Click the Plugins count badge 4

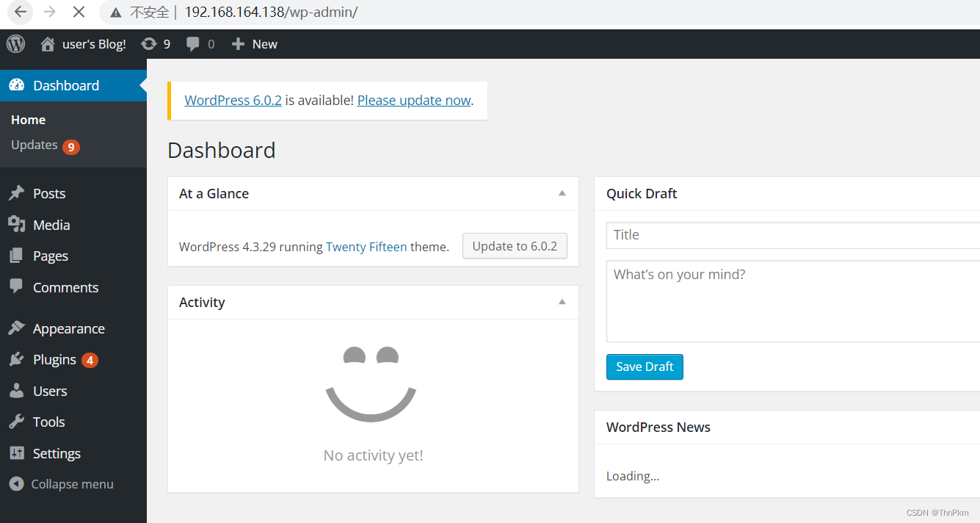(x=90, y=361)
